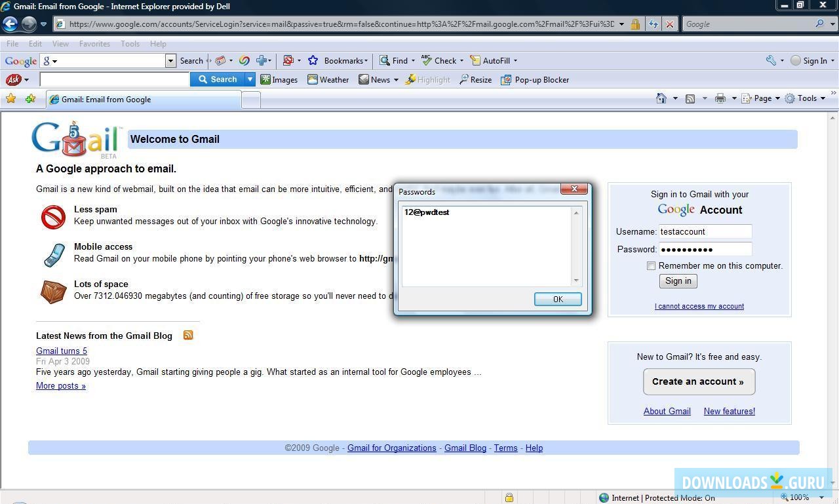839x504 pixels.
Task: Click the Lots of space box icon
Action: (54, 292)
